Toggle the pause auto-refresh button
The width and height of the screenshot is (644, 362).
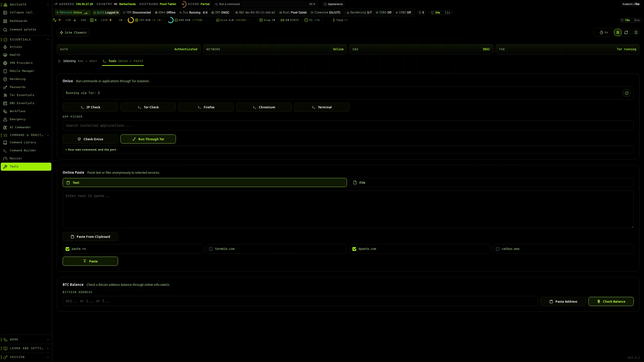(x=618, y=32)
